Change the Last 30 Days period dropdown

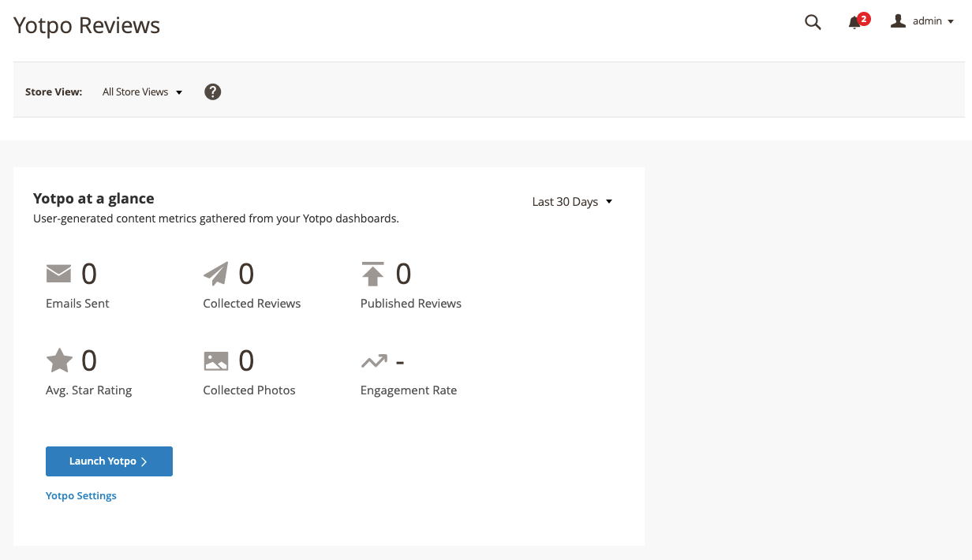tap(572, 202)
